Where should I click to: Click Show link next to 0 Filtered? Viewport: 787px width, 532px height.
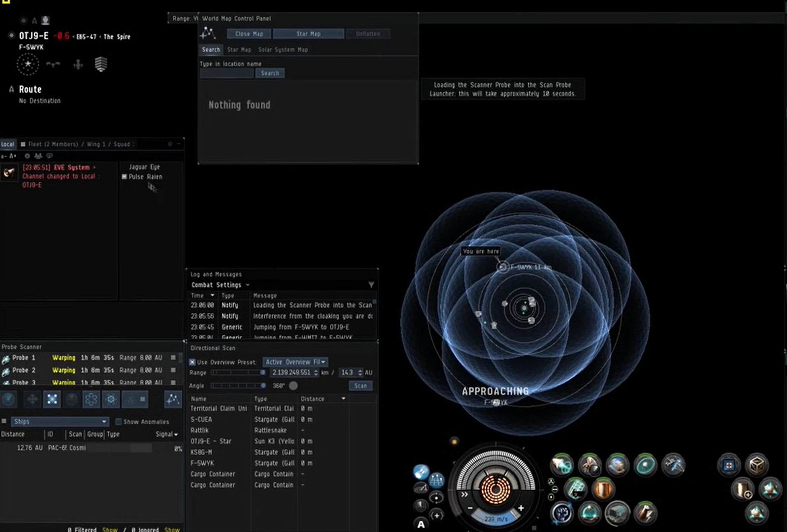coord(110,529)
